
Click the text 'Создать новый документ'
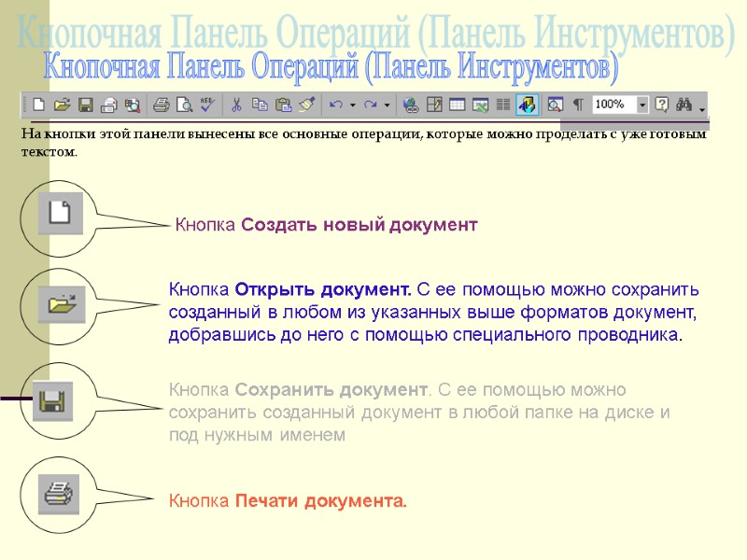359,225
